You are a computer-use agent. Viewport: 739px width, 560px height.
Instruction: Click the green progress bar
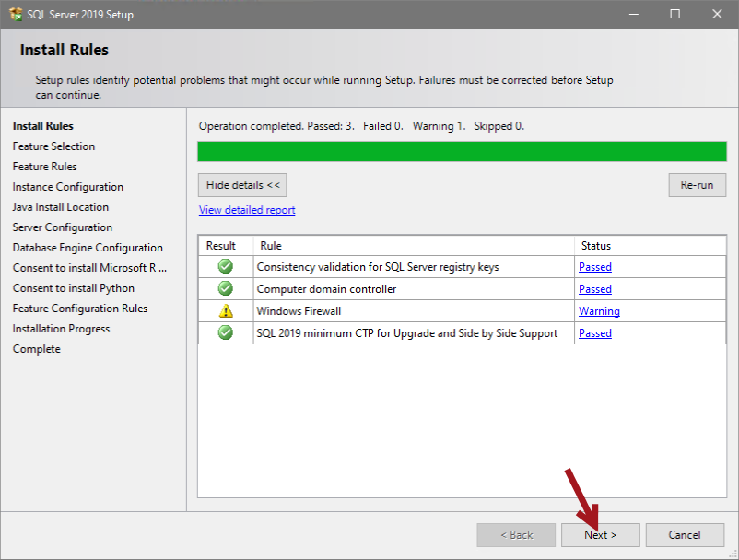click(462, 152)
